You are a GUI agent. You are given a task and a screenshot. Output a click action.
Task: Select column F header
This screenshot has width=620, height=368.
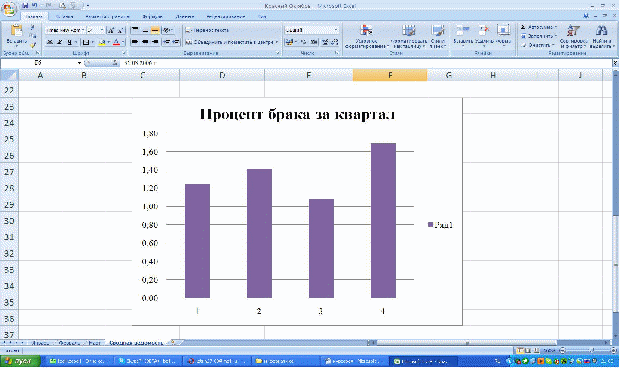coord(390,75)
